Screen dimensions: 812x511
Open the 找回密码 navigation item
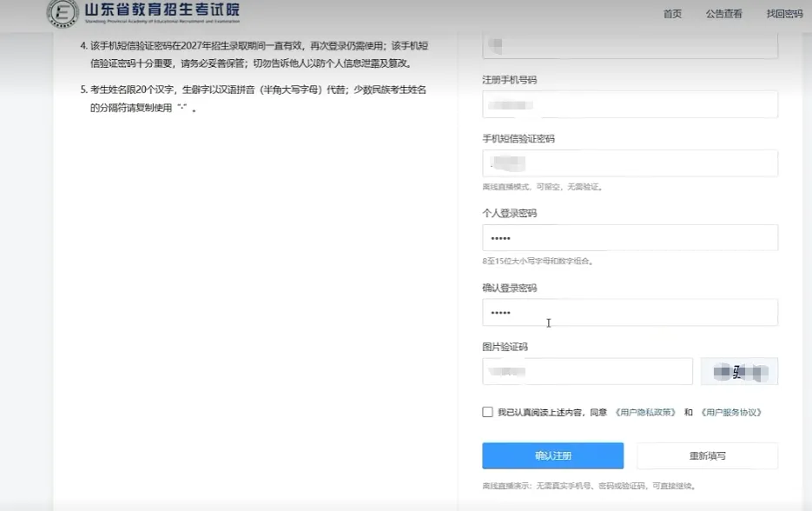tap(784, 14)
